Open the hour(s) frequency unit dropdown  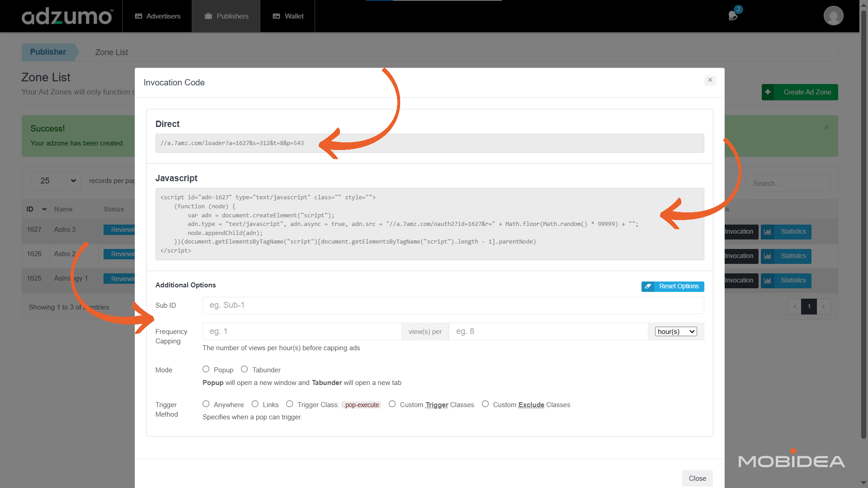tap(675, 331)
